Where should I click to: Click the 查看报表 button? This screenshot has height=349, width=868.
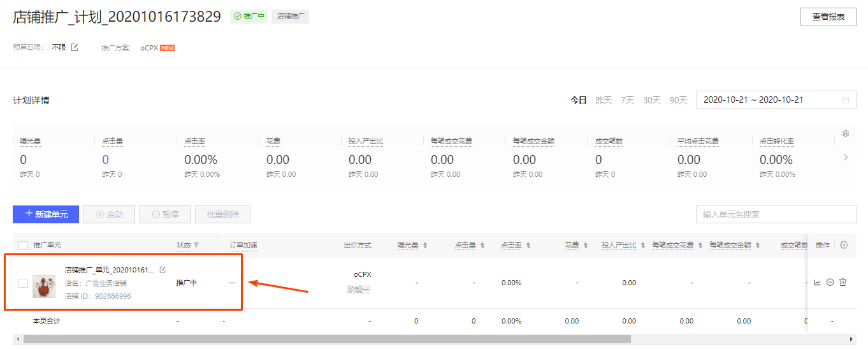tap(828, 17)
